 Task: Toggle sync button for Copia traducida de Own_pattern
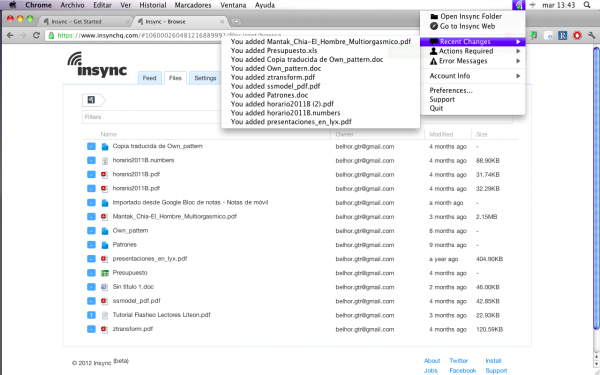(91, 146)
